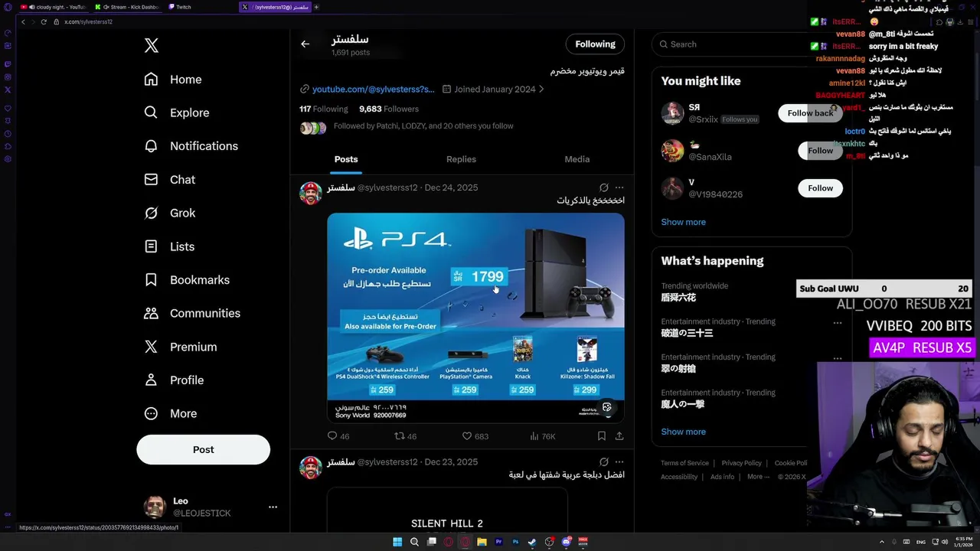Open Steam from the taskbar
The image size is (980, 551).
coord(532,542)
